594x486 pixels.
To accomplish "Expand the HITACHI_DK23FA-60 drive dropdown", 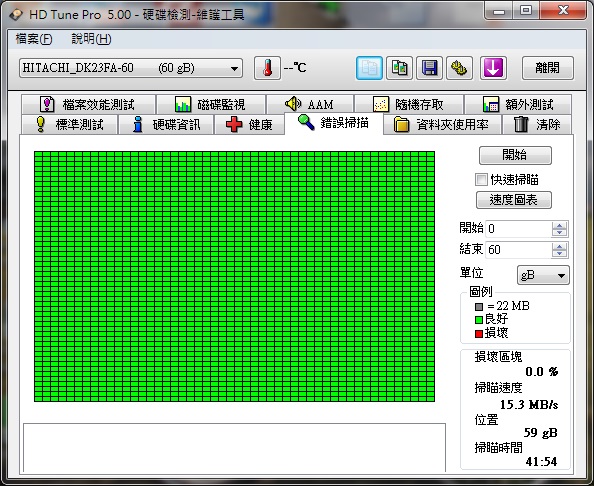I will click(131, 68).
